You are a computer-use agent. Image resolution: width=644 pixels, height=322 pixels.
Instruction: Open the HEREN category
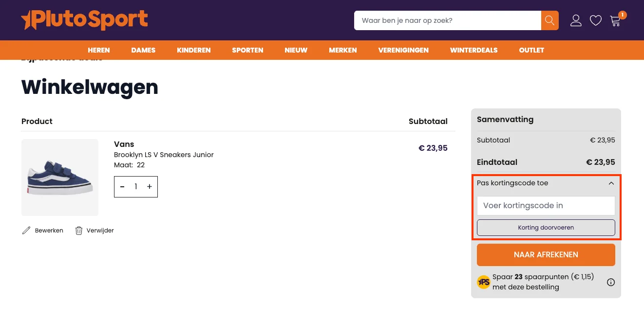tap(98, 50)
